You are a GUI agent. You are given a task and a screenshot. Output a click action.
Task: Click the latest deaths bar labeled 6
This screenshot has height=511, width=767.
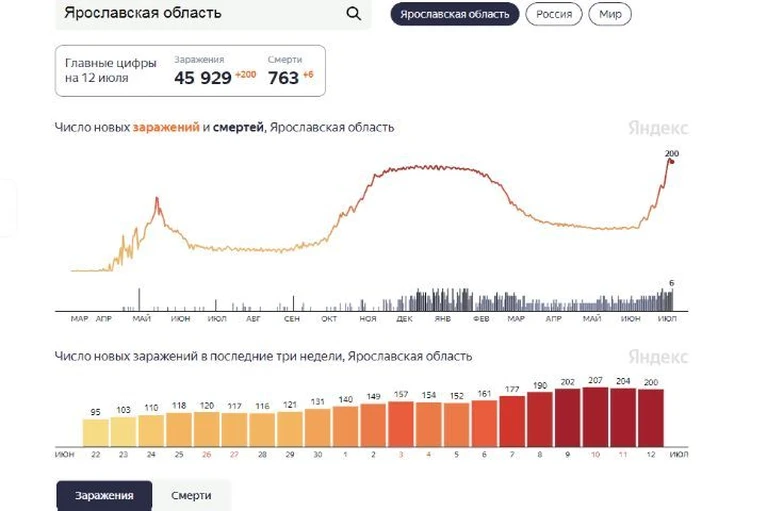[x=672, y=299]
